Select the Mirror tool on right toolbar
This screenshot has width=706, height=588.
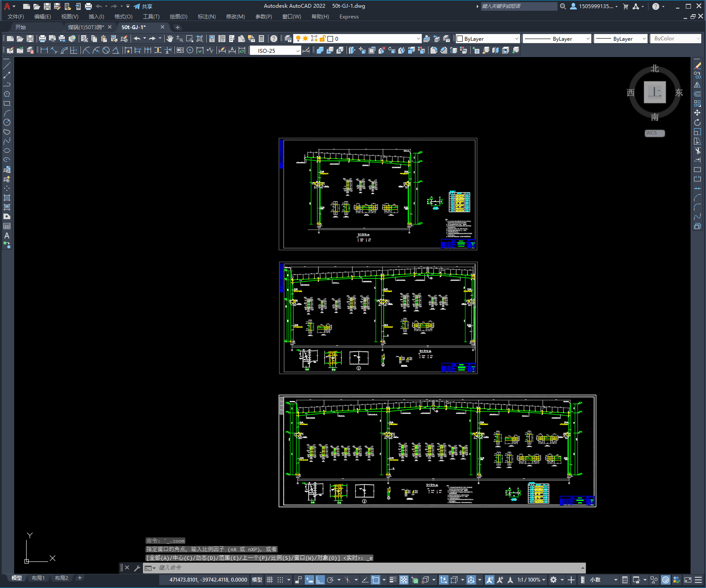point(697,84)
